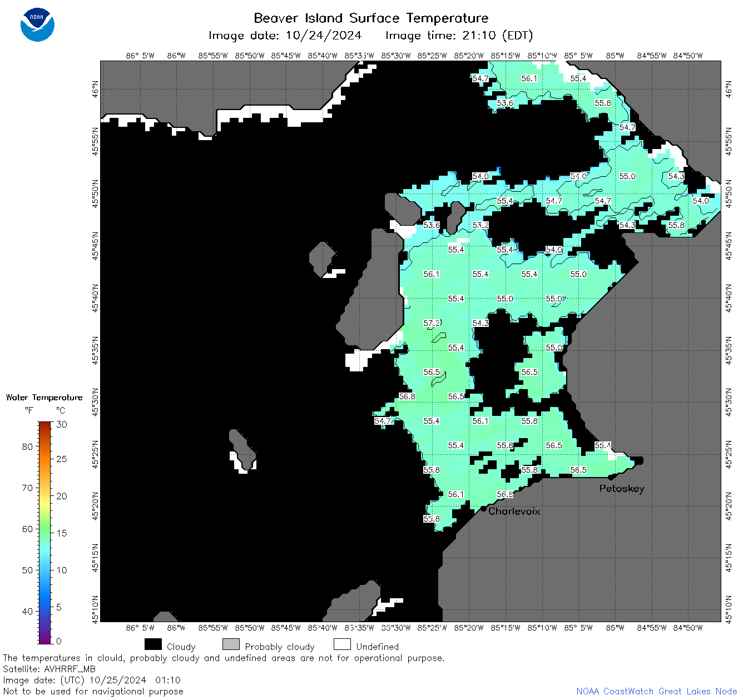Click the 80 Fahrenheit tick on scale
This screenshot has width=743, height=700.
[x=27, y=446]
